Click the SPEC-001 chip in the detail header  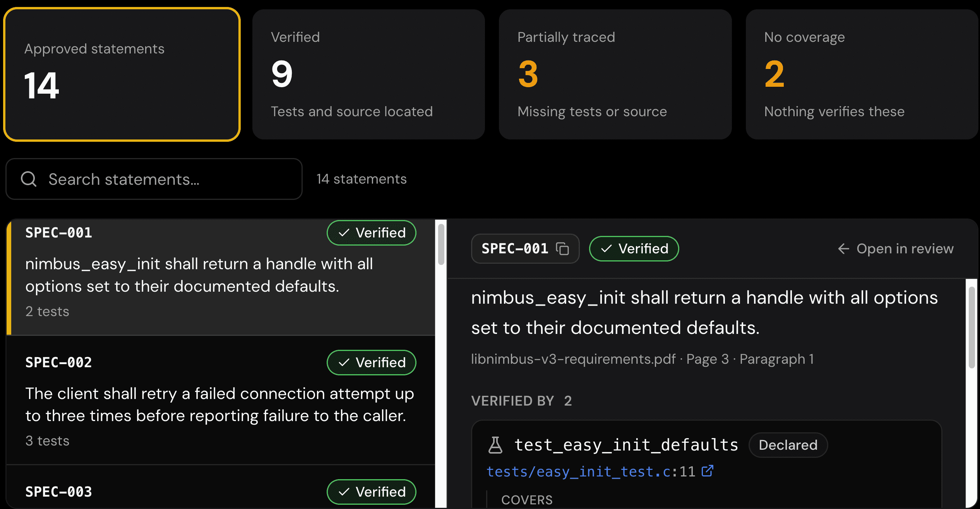525,249
